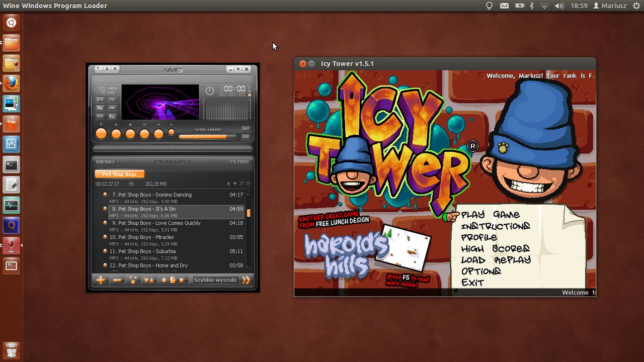Viewport: 644px width, 362px height.
Task: Open playlist misc options dots icon
Action: 133,280
